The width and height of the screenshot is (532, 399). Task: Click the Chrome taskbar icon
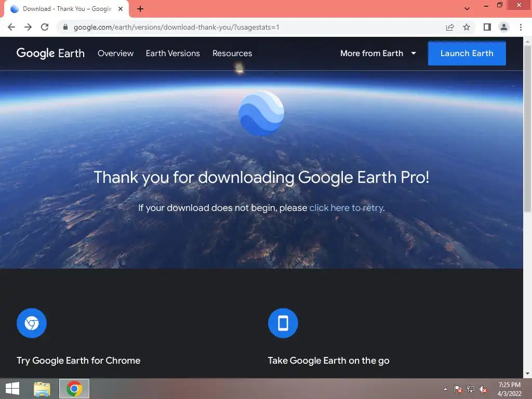pos(74,389)
